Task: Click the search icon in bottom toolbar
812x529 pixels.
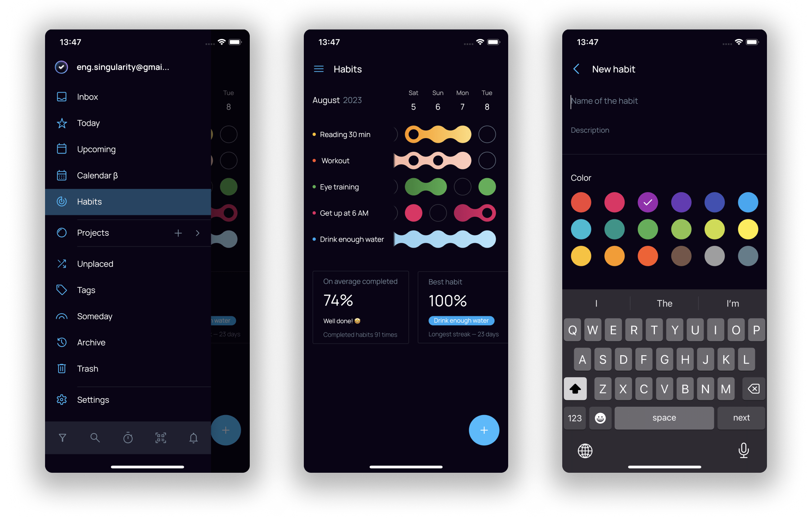Action: [95, 437]
